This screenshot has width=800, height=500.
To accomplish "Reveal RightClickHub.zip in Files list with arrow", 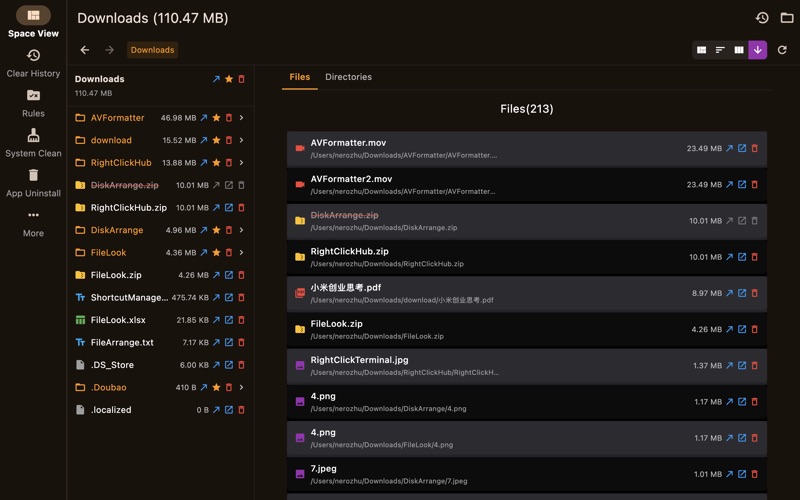I will [x=730, y=257].
